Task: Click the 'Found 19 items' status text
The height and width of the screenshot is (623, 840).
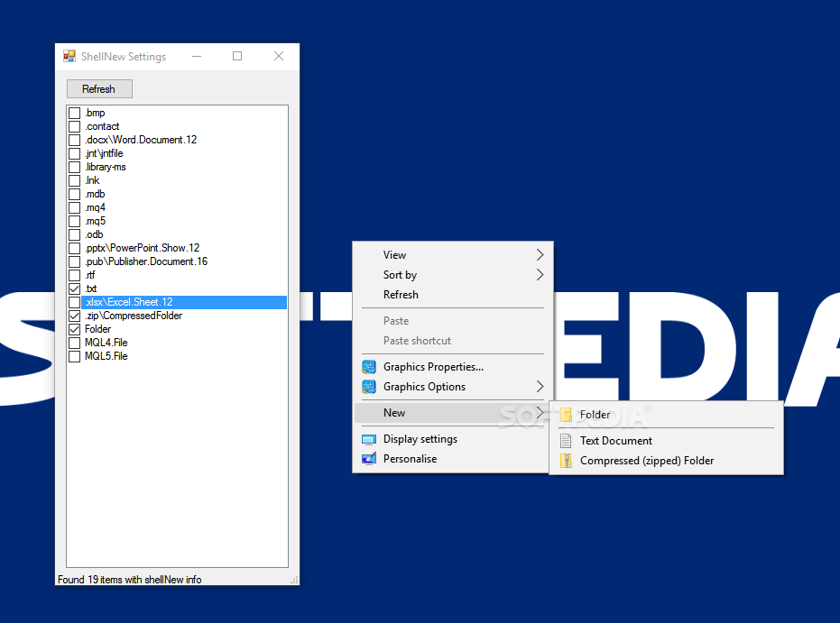Action: point(130,580)
